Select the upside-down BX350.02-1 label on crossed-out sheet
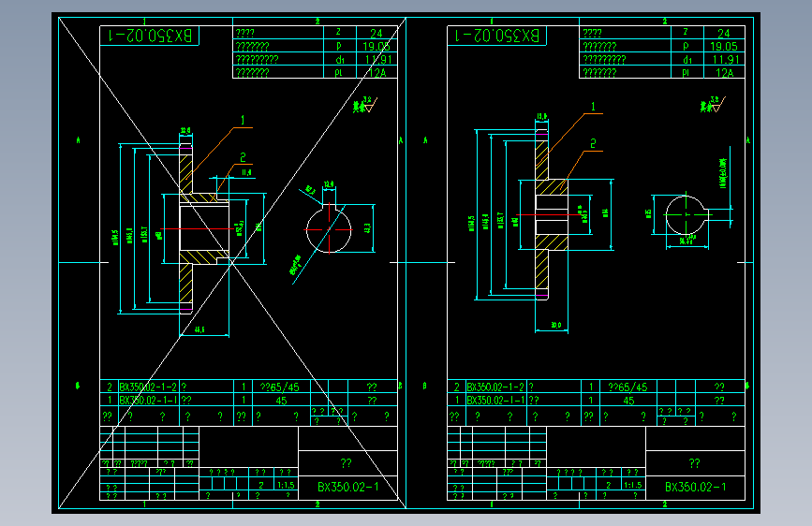812x526 pixels. pos(150,36)
